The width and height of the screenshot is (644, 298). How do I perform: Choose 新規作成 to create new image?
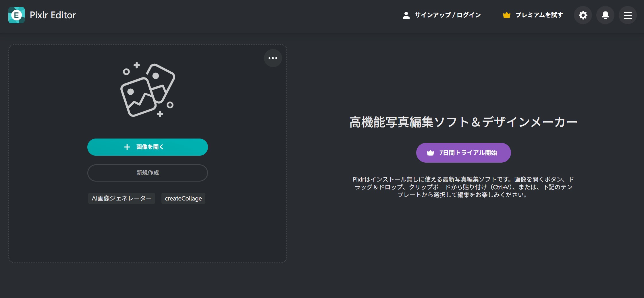coord(147,173)
